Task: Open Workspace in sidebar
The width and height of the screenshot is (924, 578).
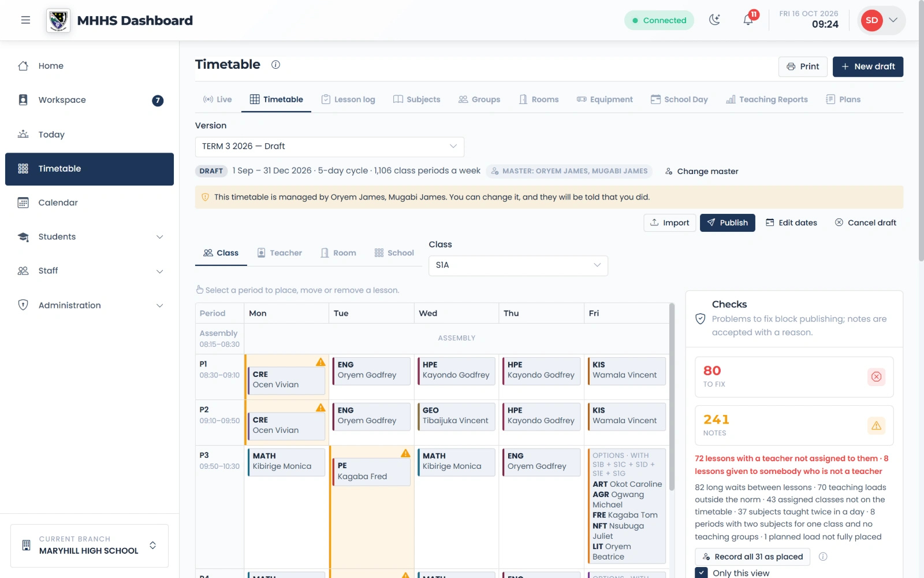Action: pyautogui.click(x=90, y=100)
